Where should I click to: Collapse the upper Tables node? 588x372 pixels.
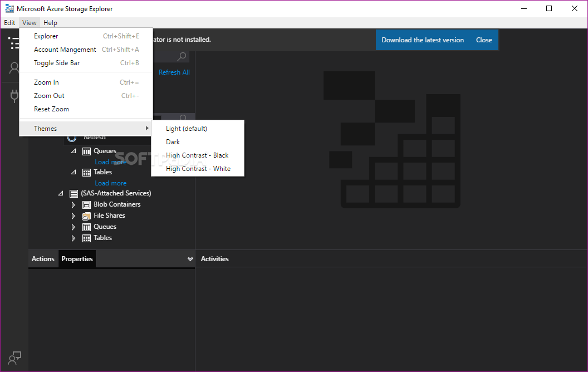[73, 172]
